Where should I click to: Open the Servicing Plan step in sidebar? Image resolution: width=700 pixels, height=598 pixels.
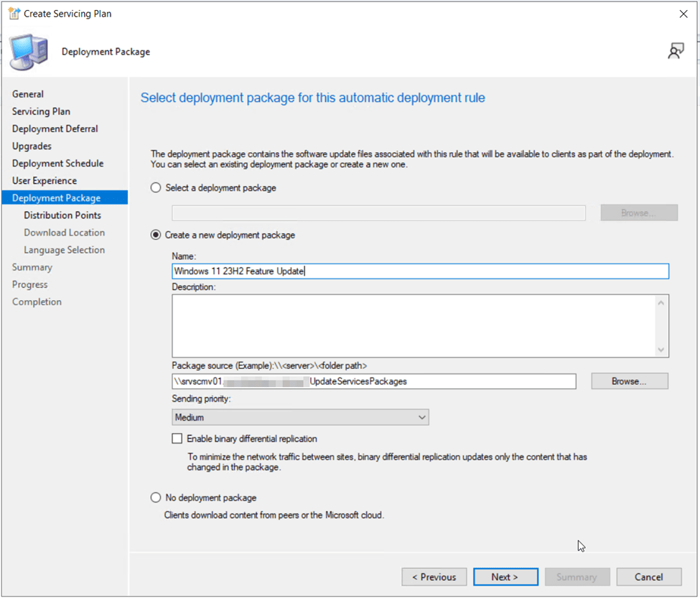41,111
